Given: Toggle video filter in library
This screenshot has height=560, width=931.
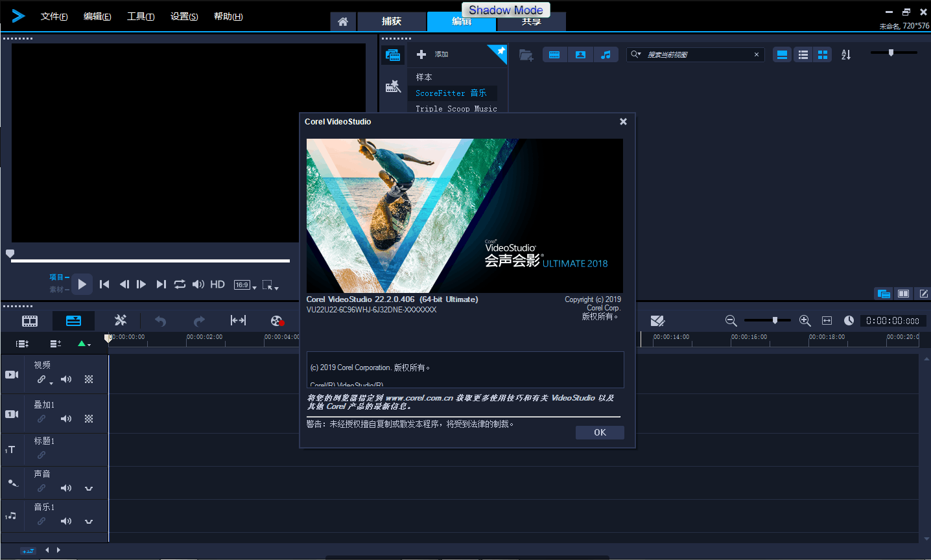Looking at the screenshot, I should point(554,55).
